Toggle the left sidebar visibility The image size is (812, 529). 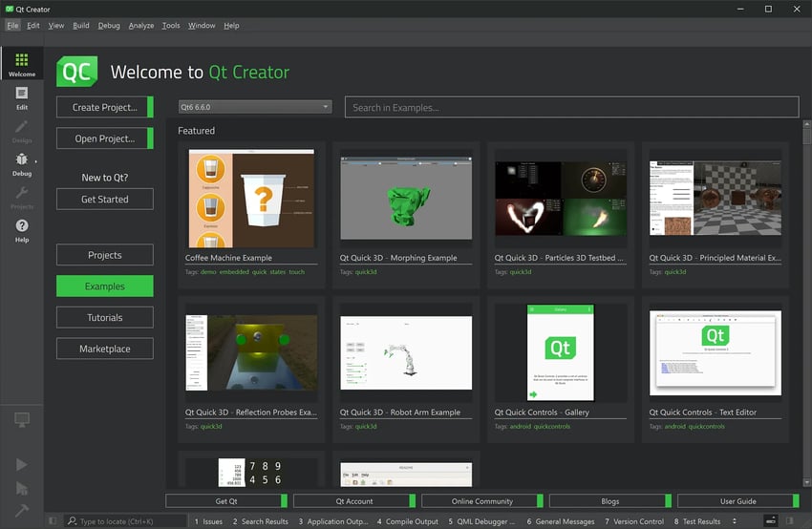click(x=52, y=521)
